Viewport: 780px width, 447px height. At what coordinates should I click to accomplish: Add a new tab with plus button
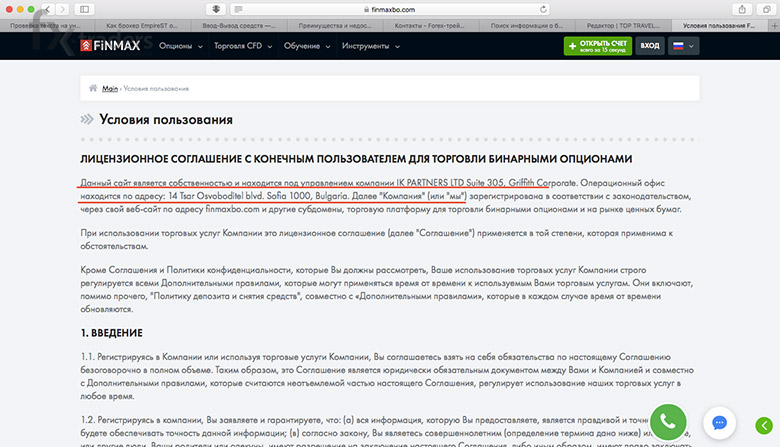[775, 25]
